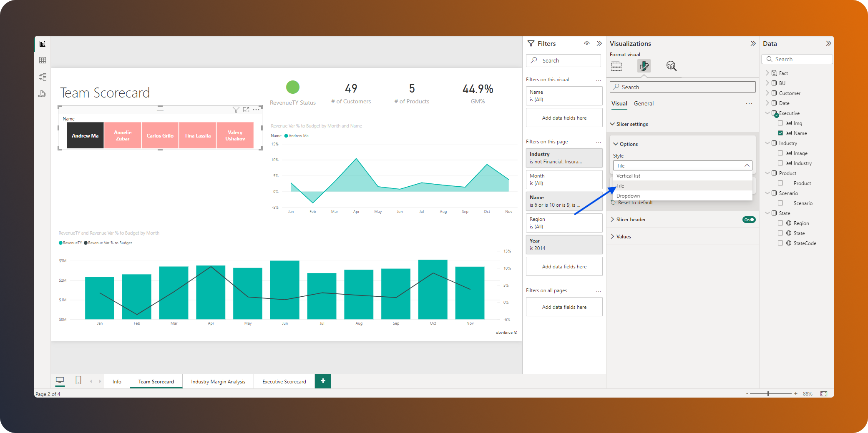Expand the Product table in Data pane
The width and height of the screenshot is (868, 433).
[767, 173]
